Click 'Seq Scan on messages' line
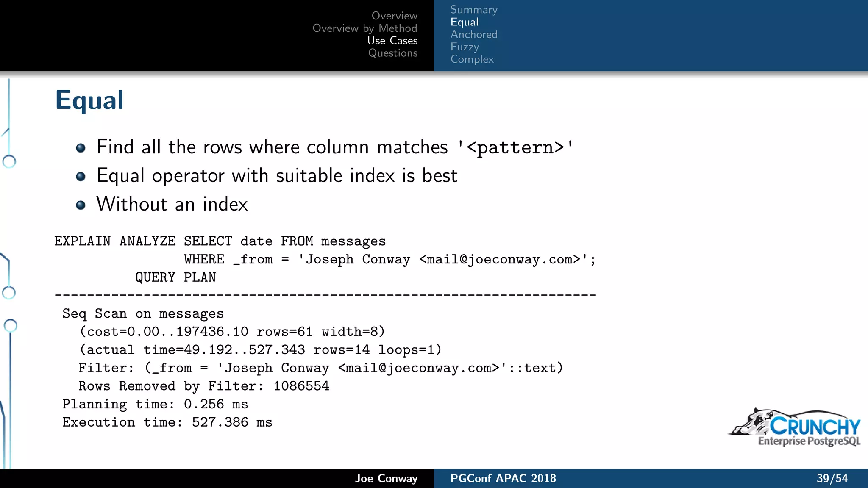Image resolution: width=868 pixels, height=488 pixels. (x=143, y=314)
